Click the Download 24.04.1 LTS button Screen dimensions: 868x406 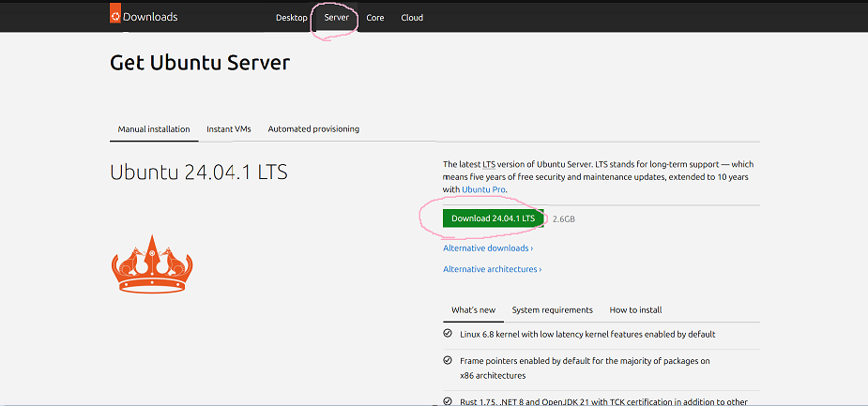pyautogui.click(x=494, y=218)
